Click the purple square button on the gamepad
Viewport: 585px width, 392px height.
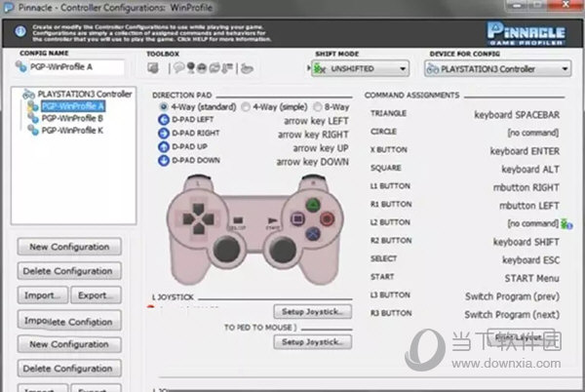[x=297, y=218]
